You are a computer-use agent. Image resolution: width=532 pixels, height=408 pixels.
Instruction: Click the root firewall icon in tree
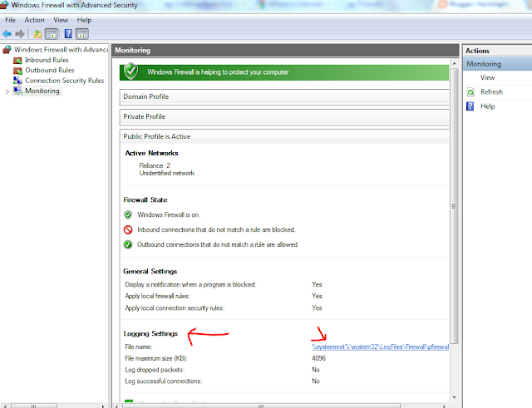coord(7,50)
